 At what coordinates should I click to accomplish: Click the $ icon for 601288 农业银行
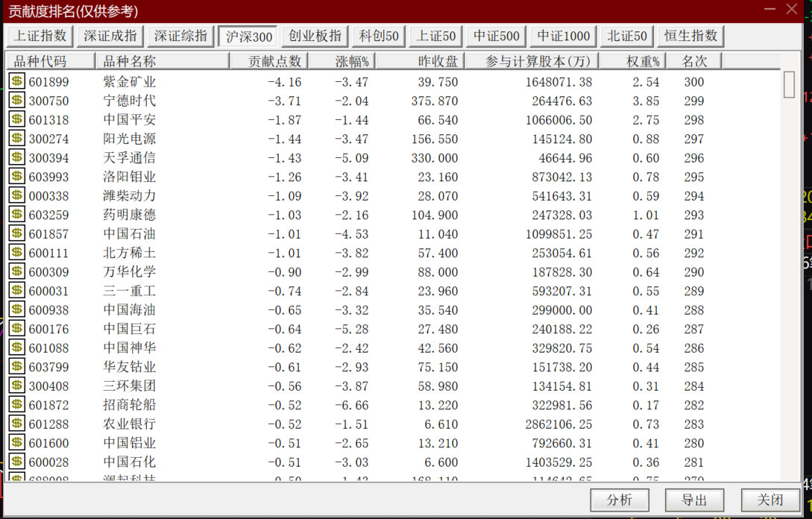click(x=16, y=424)
